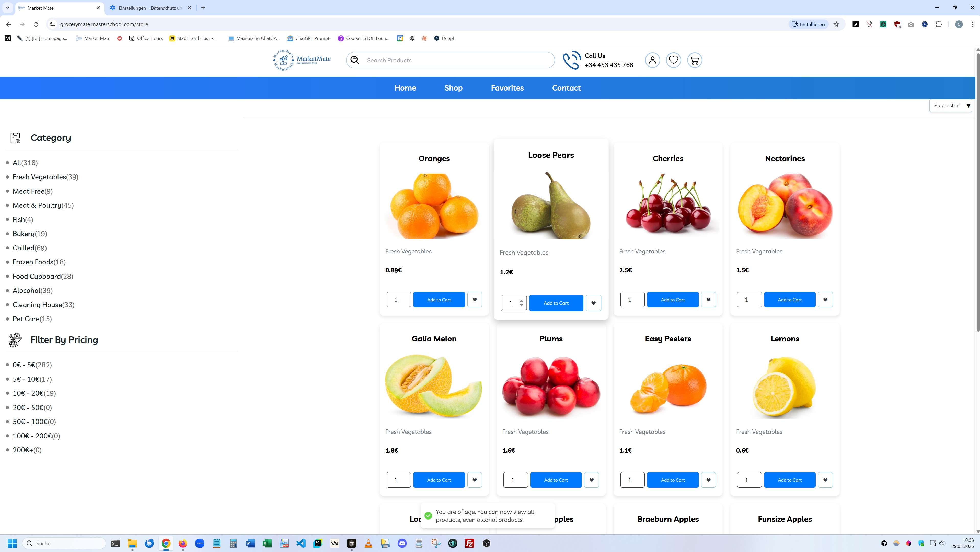Open the shopping cart icon
This screenshot has width=980, height=552.
click(694, 60)
